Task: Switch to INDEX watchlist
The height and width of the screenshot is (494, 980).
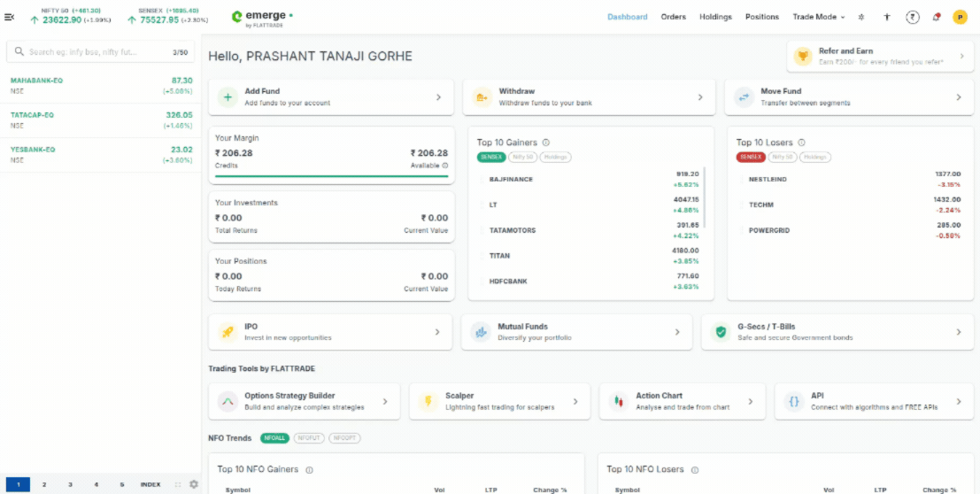Action: 150,484
